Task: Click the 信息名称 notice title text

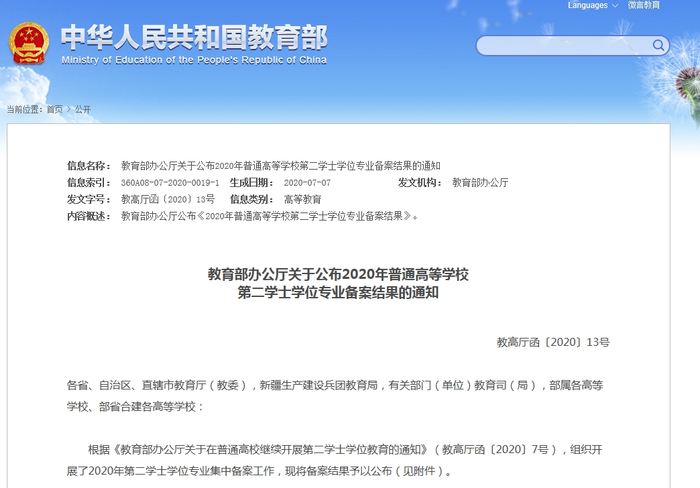Action: click(281, 166)
